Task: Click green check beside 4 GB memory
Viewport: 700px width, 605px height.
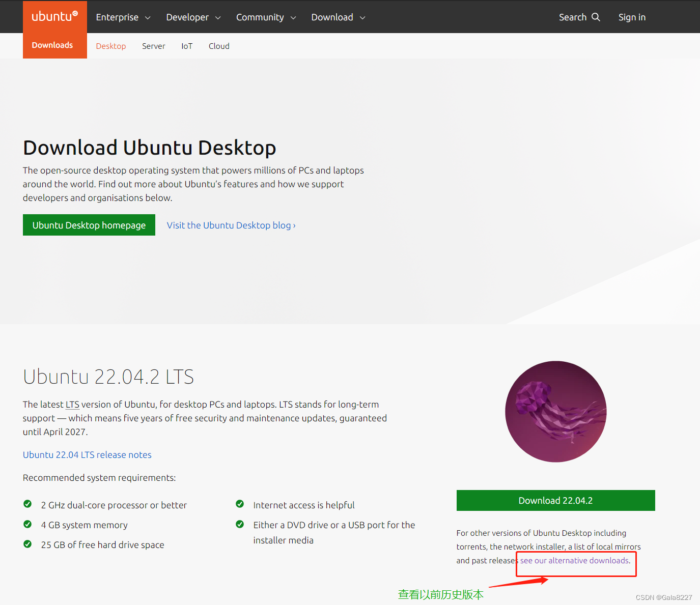Action: (27, 524)
